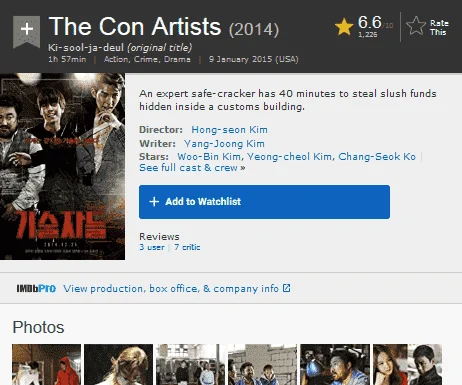Open Woo-Bin Kim's actor page
The height and width of the screenshot is (385, 462).
pyautogui.click(x=209, y=157)
